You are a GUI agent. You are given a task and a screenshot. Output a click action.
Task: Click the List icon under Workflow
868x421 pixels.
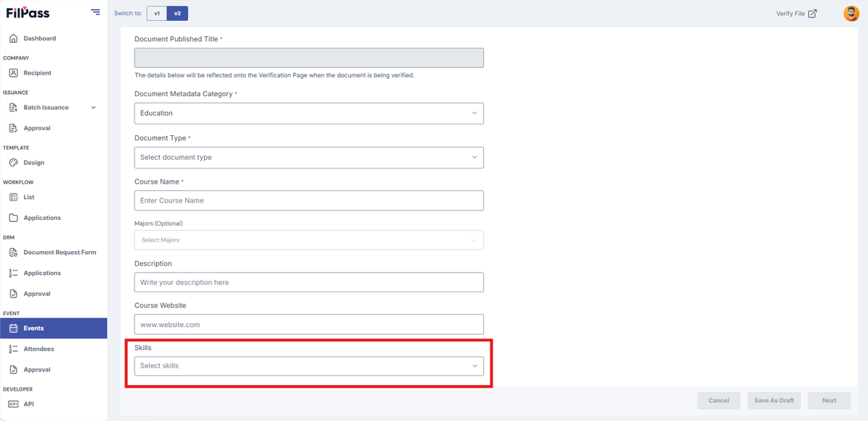point(14,197)
